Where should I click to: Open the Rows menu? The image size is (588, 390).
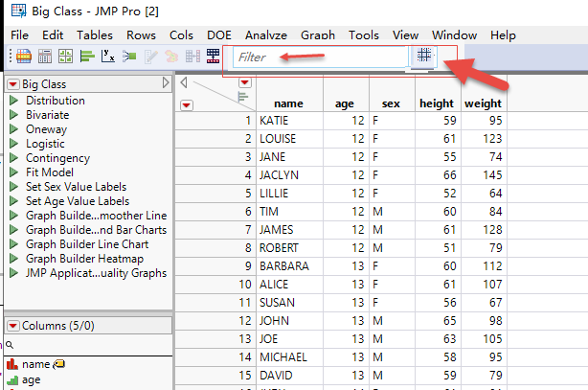click(x=141, y=34)
